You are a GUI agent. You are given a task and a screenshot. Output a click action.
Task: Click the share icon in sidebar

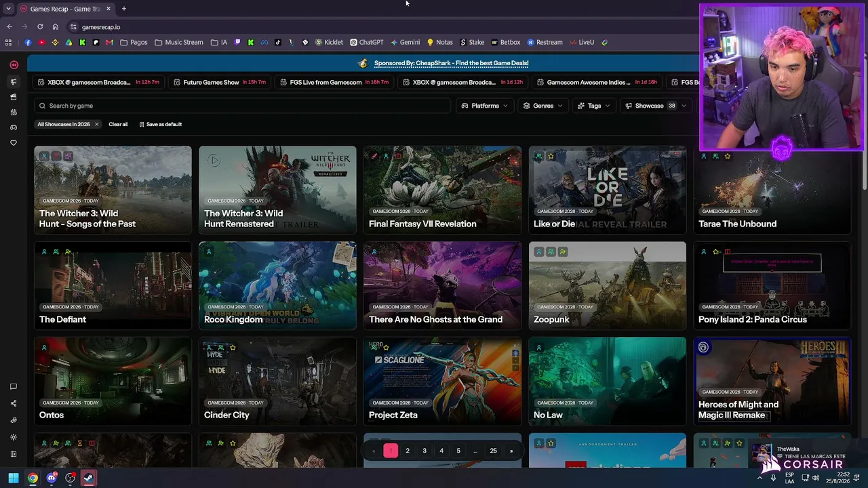14,403
